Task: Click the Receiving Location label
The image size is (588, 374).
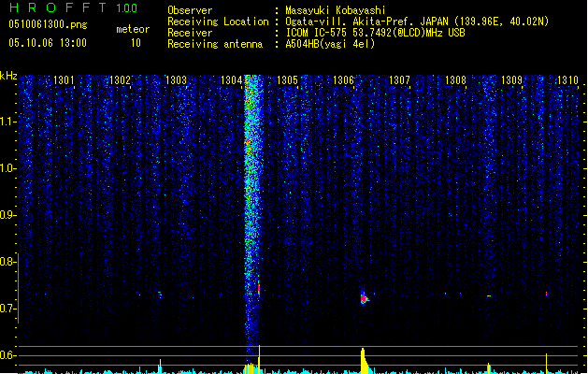Action: 218,22
